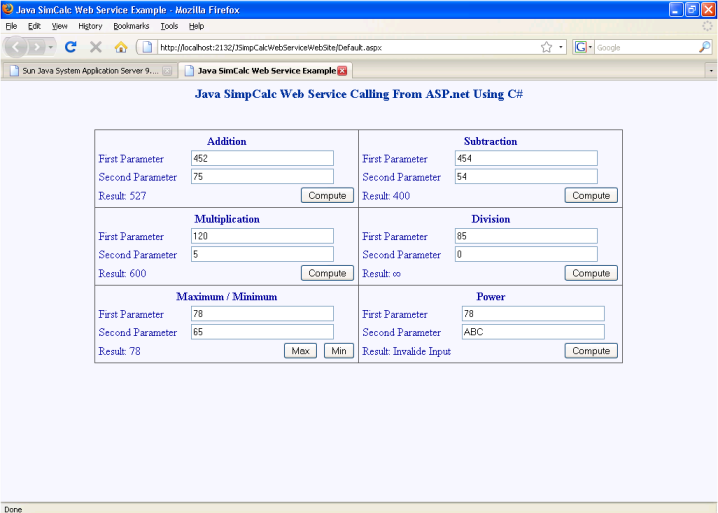Open the Bookmarks menu
The image size is (718, 513).
(x=130, y=26)
